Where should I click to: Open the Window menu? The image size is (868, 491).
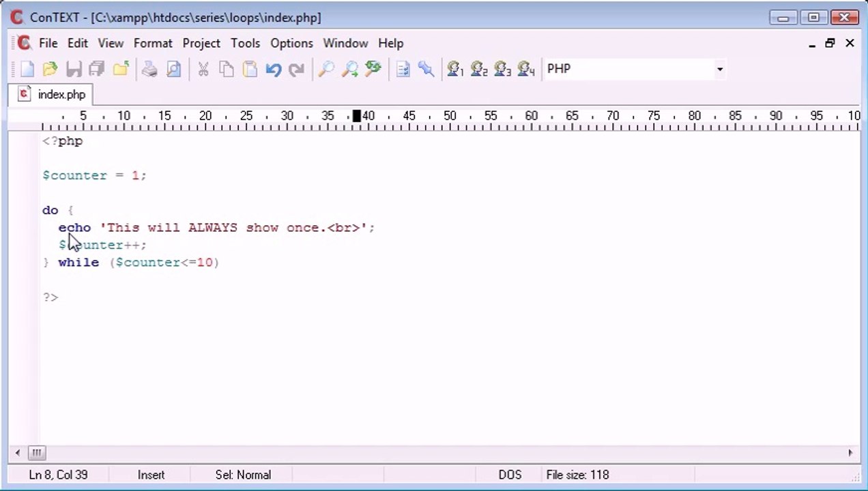pyautogui.click(x=345, y=43)
